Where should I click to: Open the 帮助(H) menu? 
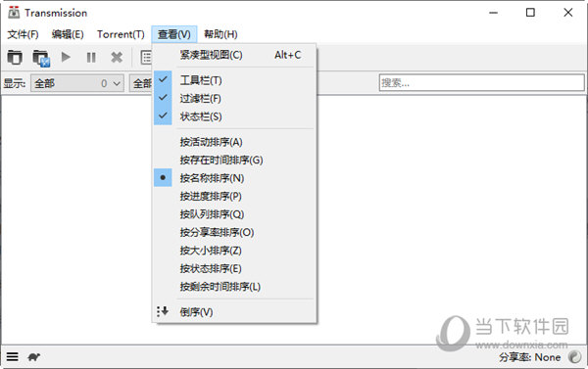point(220,34)
